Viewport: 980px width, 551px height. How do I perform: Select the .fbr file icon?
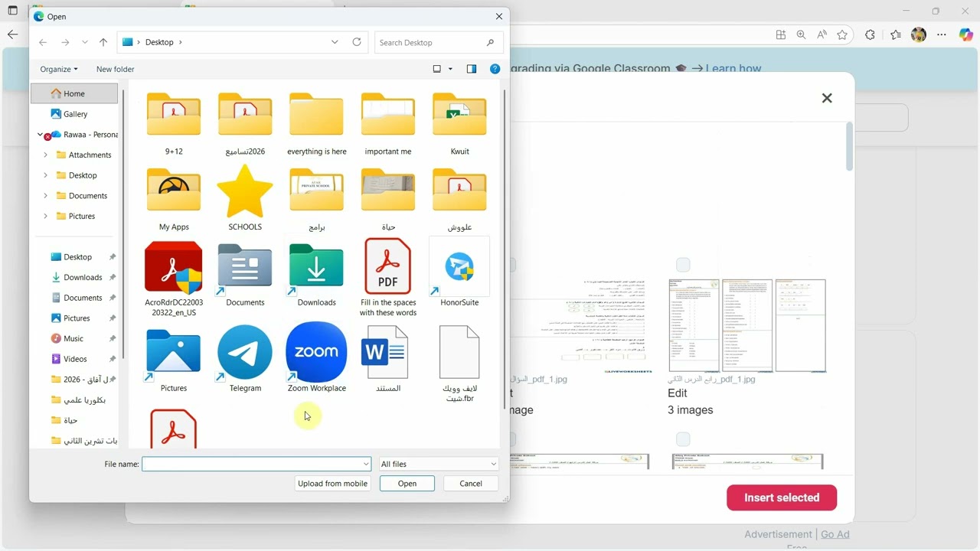[459, 363]
